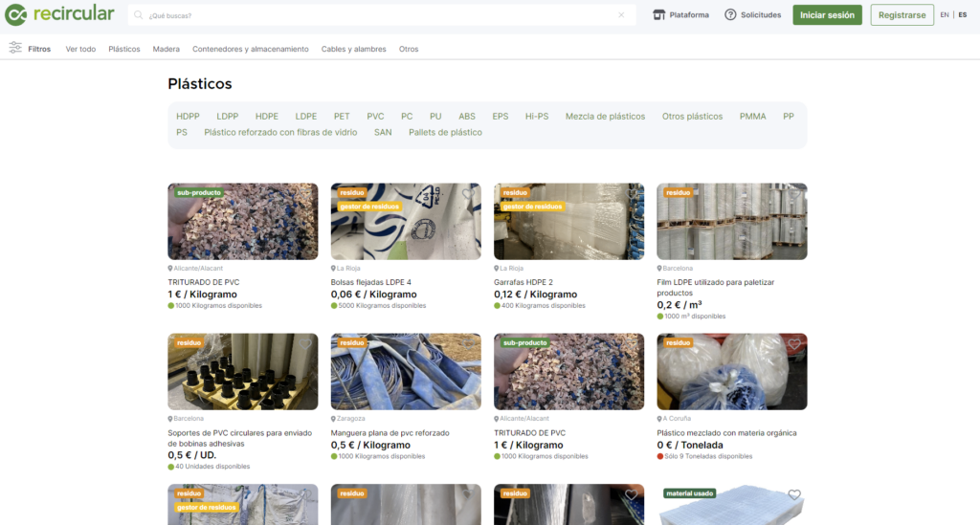The height and width of the screenshot is (525, 980).
Task: Filter by SAN subcategory
Action: click(x=383, y=132)
